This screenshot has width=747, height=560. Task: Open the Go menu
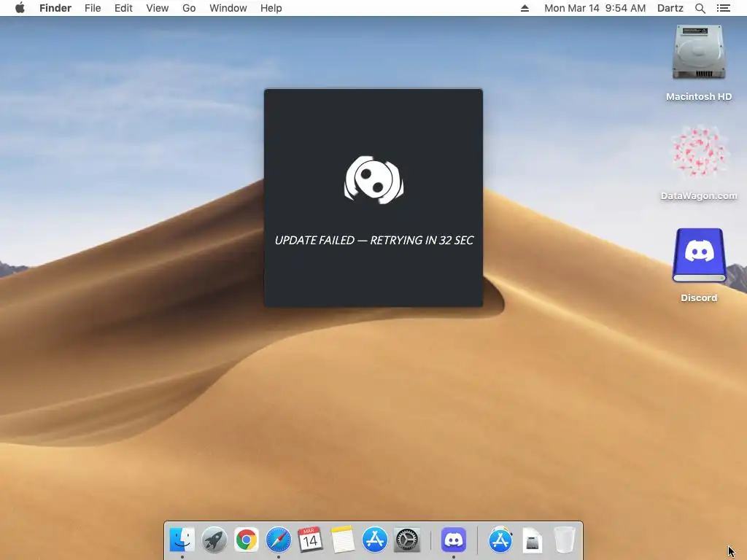[x=189, y=8]
